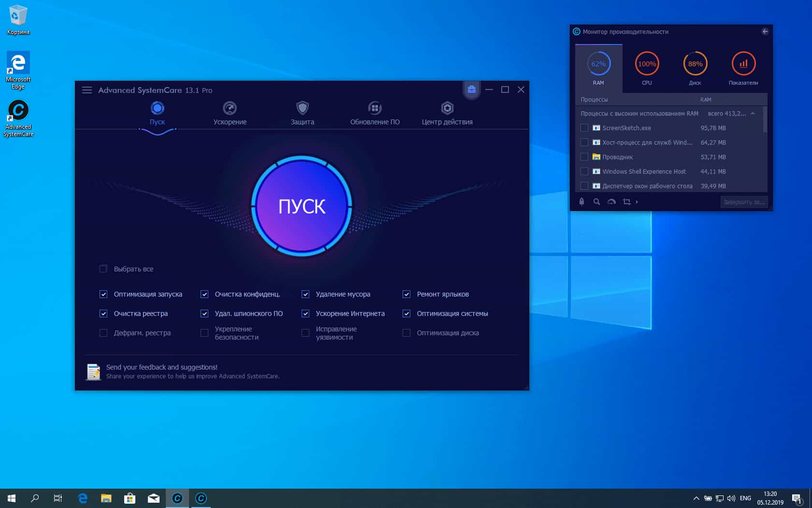Open the hamburger menu in Advanced SystemCare

pos(87,90)
